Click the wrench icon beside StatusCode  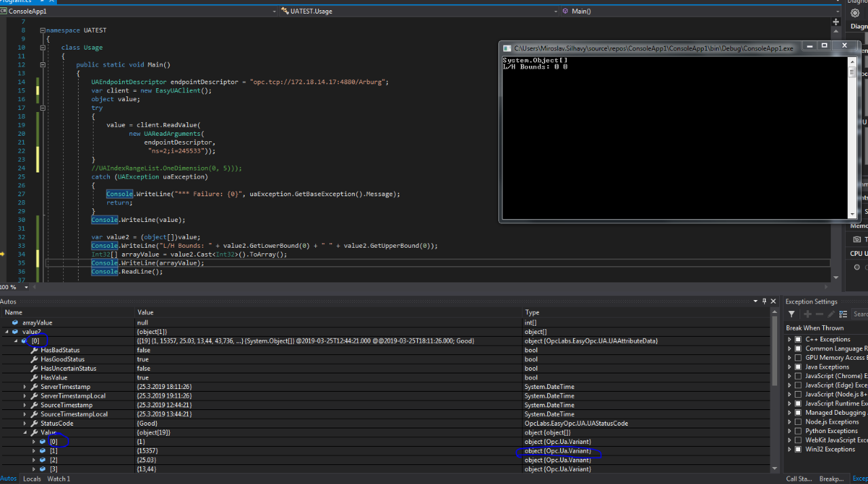pos(33,423)
